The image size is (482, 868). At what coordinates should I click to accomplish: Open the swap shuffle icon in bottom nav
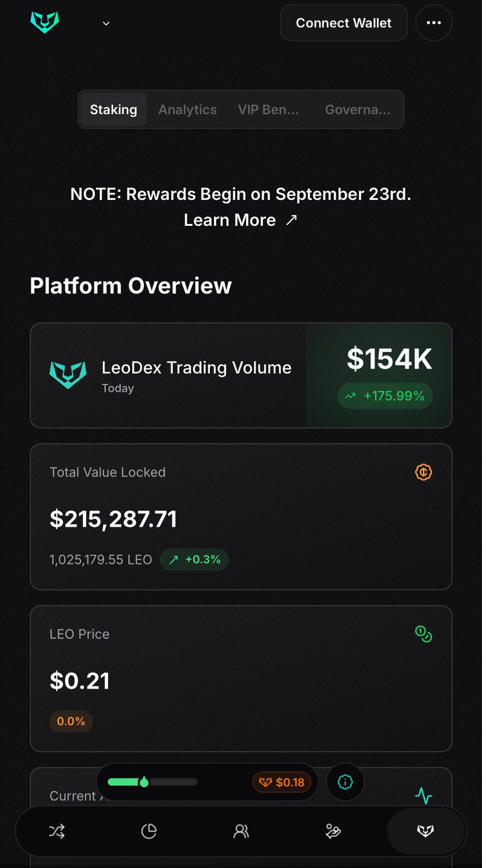57,832
